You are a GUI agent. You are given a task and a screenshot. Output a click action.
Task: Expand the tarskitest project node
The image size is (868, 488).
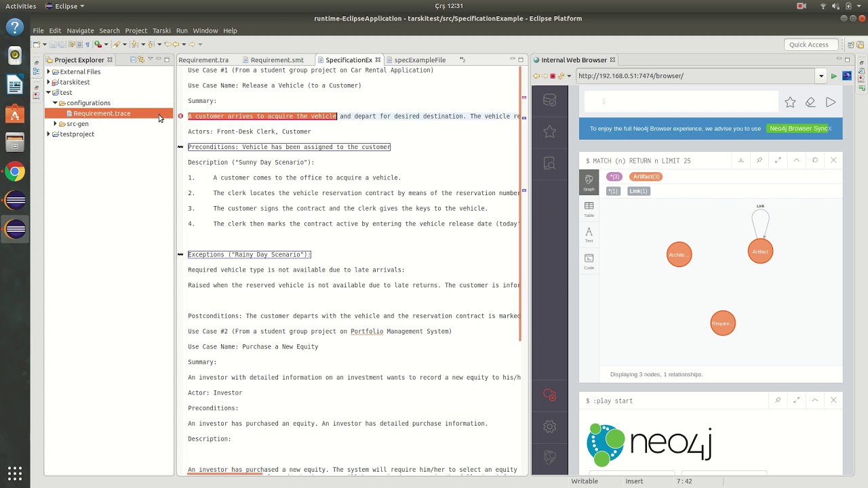48,82
